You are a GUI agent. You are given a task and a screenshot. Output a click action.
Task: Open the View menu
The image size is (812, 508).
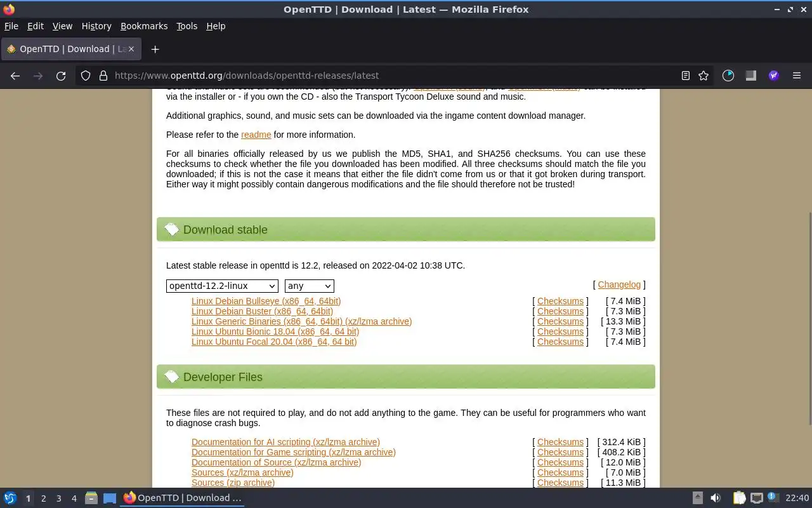62,26
